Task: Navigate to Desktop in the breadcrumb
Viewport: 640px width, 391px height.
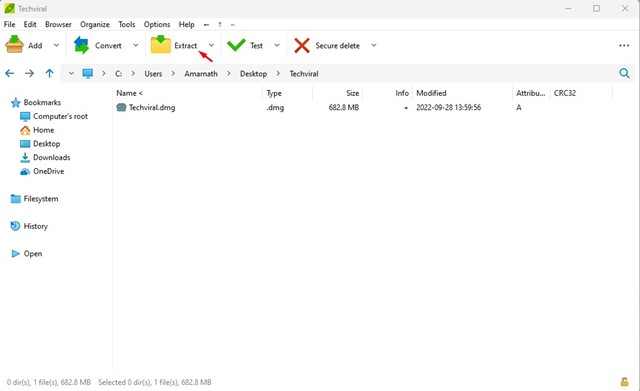Action: tap(253, 74)
